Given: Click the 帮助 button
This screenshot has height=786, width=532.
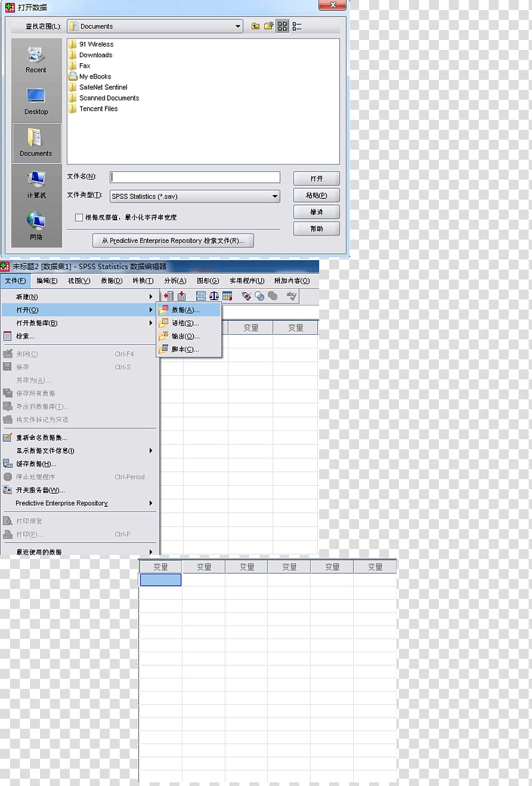Looking at the screenshot, I should (x=317, y=228).
